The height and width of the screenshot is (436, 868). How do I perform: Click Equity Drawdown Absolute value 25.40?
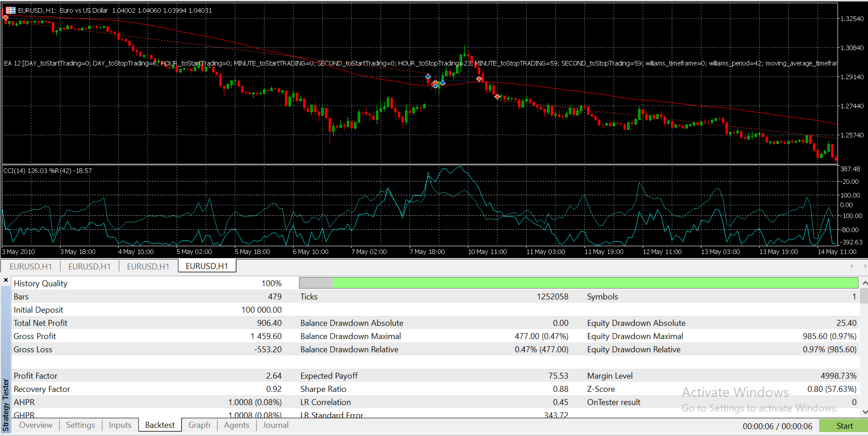[x=847, y=323]
